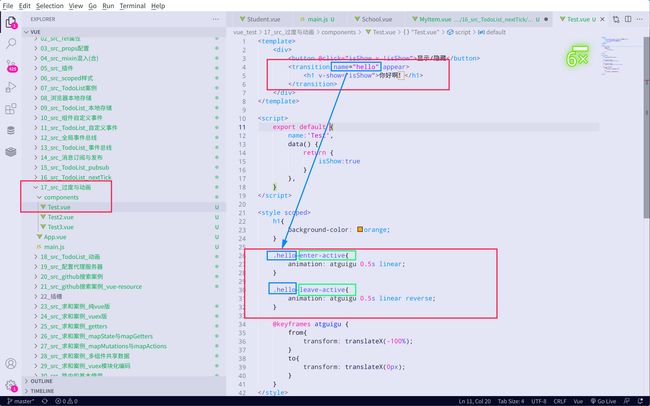Open the Explorer view in activity bar
The image size is (650, 406).
pyautogui.click(x=11, y=22)
